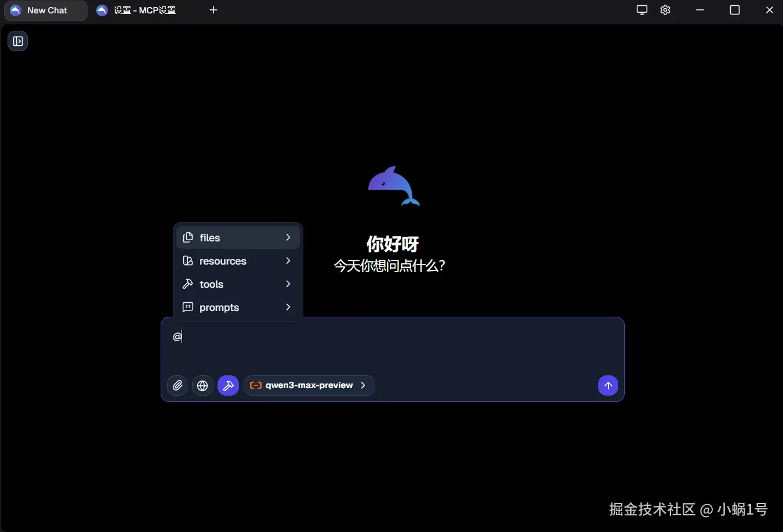Viewport: 783px width, 532px height.
Task: Expand the qwen3-max-preview model selector
Action: [309, 385]
